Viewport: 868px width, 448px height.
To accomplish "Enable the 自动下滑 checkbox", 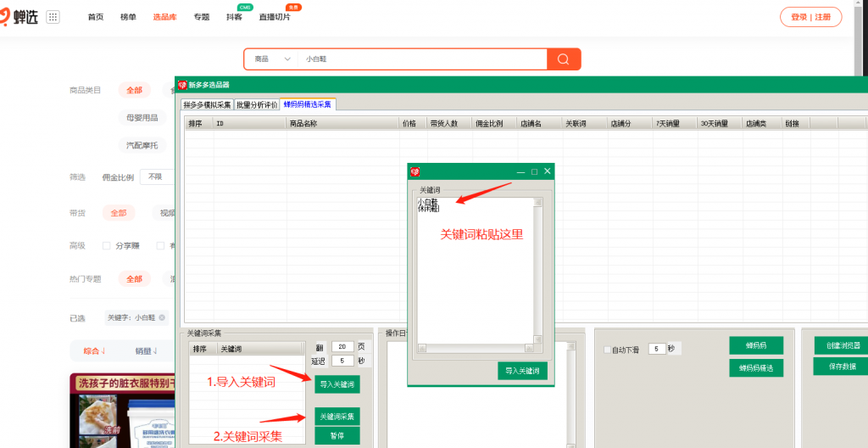I will tap(607, 350).
